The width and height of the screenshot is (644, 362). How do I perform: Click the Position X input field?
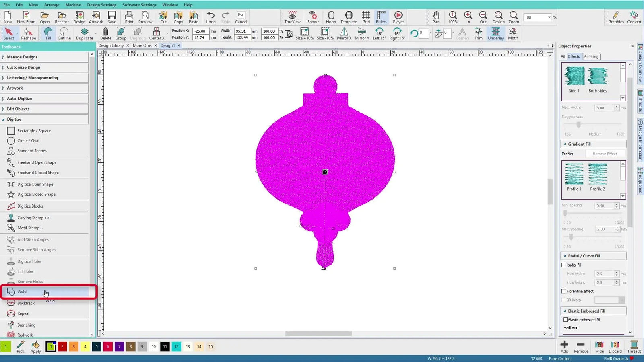tap(200, 31)
